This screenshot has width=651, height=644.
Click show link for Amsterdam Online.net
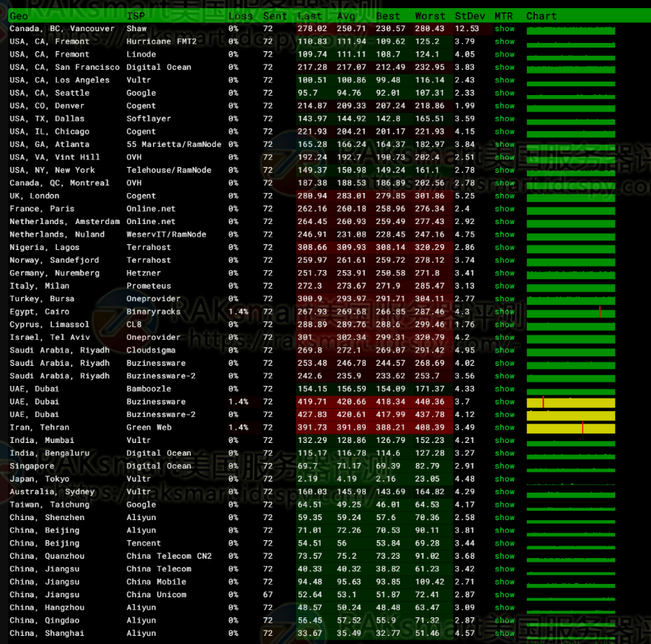coord(505,222)
